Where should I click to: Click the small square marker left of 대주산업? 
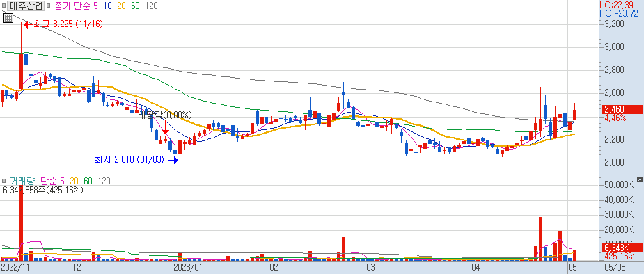3,6
